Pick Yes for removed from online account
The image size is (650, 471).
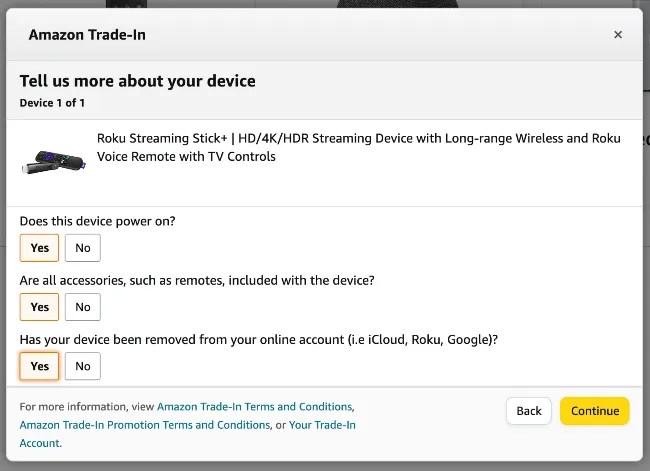pos(40,366)
